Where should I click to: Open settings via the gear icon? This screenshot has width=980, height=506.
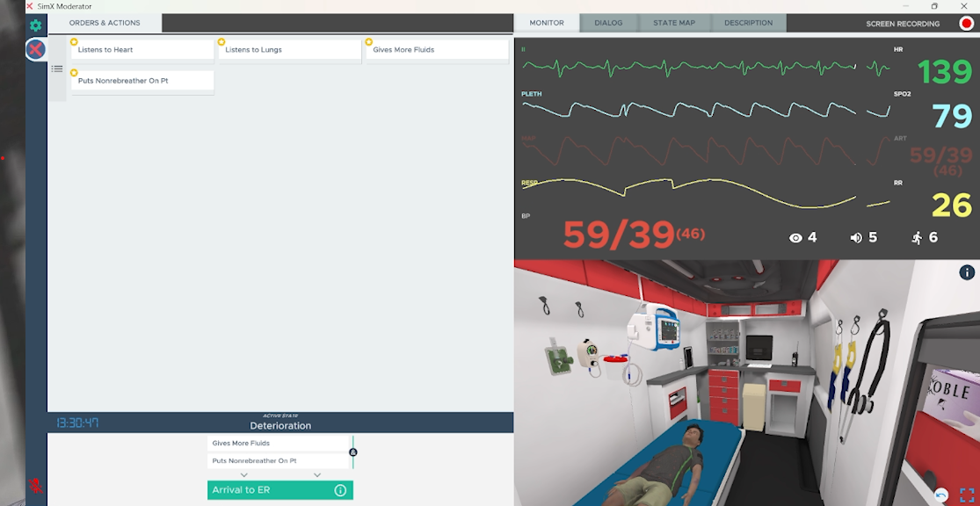pyautogui.click(x=35, y=25)
